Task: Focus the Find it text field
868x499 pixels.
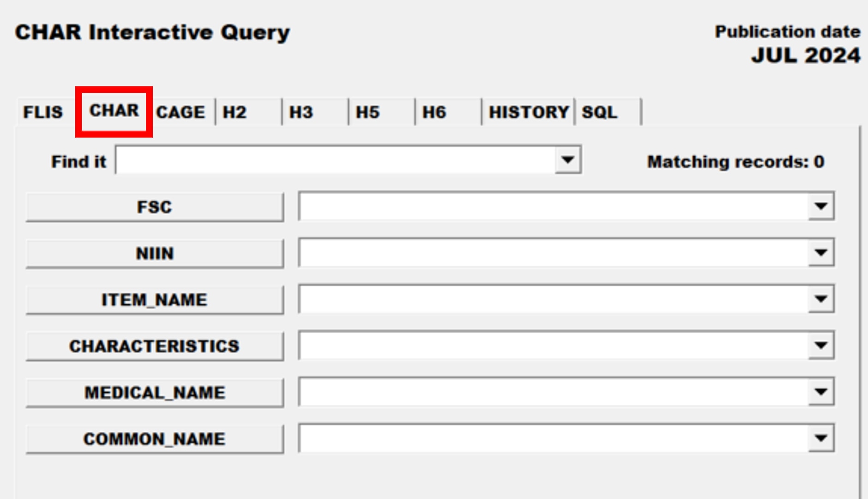Action: [x=336, y=160]
